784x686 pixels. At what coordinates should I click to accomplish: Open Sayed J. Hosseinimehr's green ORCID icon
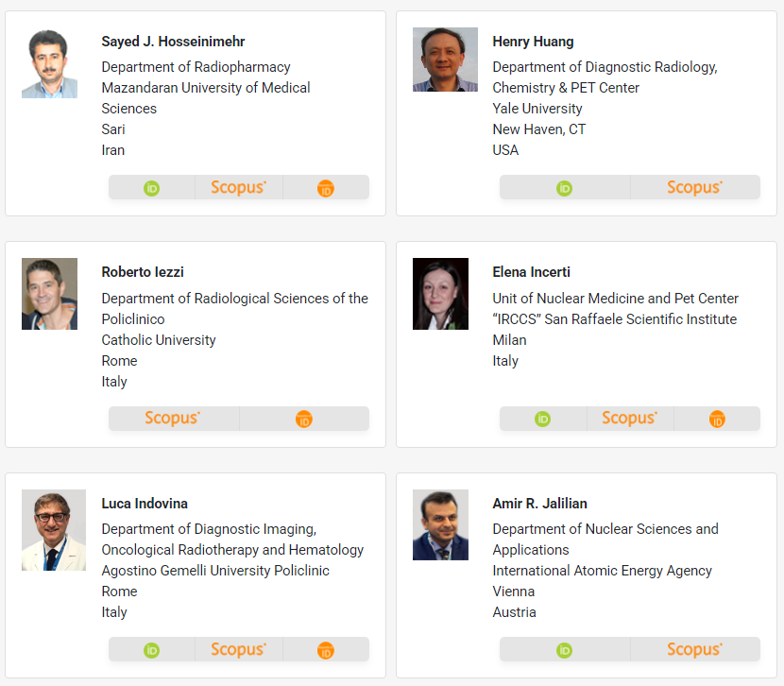(x=151, y=188)
